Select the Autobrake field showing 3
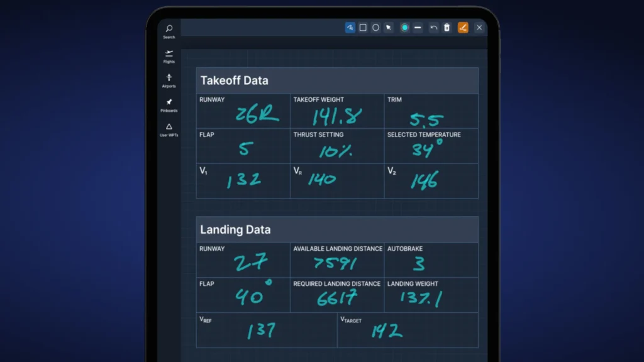The image size is (644, 362). click(431, 261)
